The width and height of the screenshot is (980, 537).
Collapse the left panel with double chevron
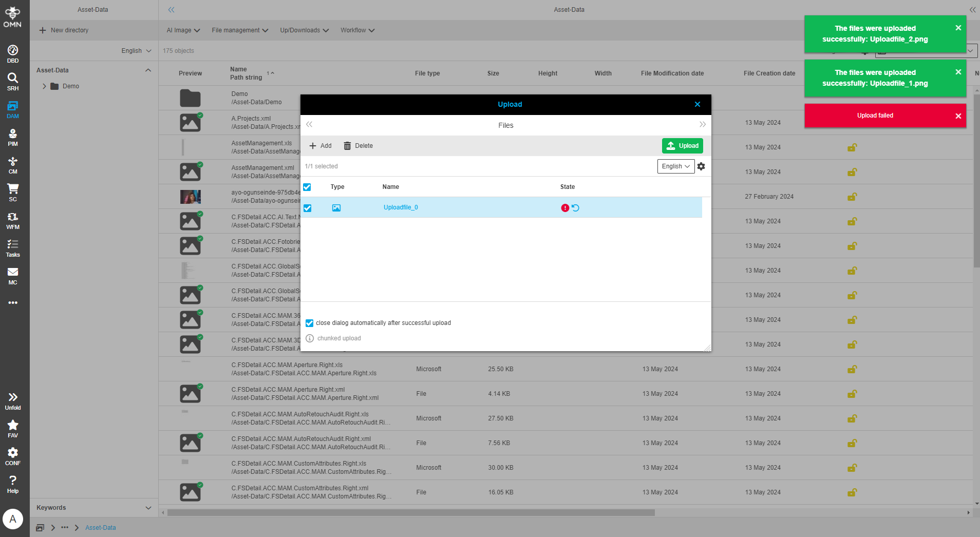tap(171, 10)
